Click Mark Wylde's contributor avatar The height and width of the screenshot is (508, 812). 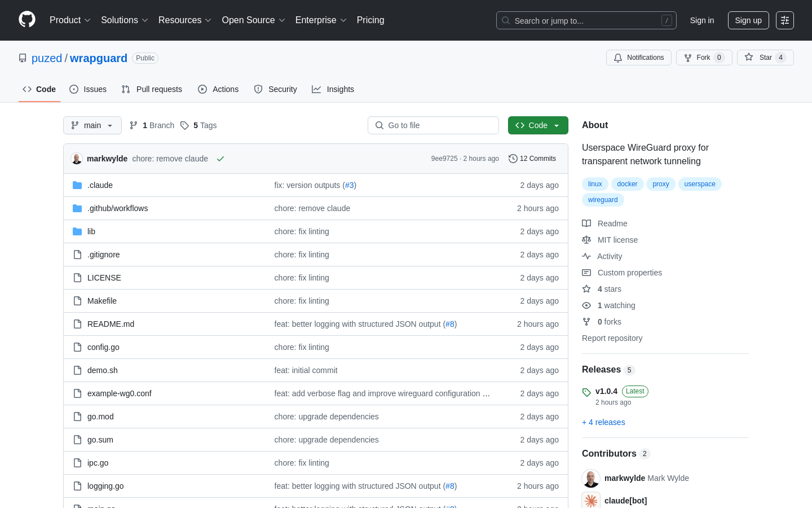pos(591,478)
